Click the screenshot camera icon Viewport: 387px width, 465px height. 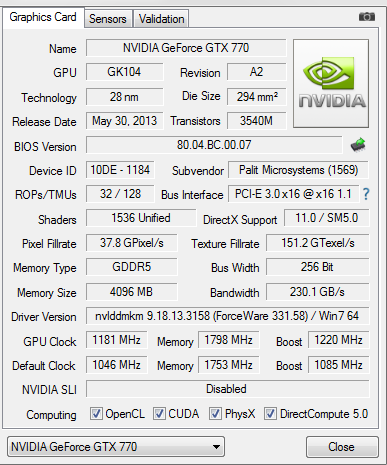pos(367,16)
